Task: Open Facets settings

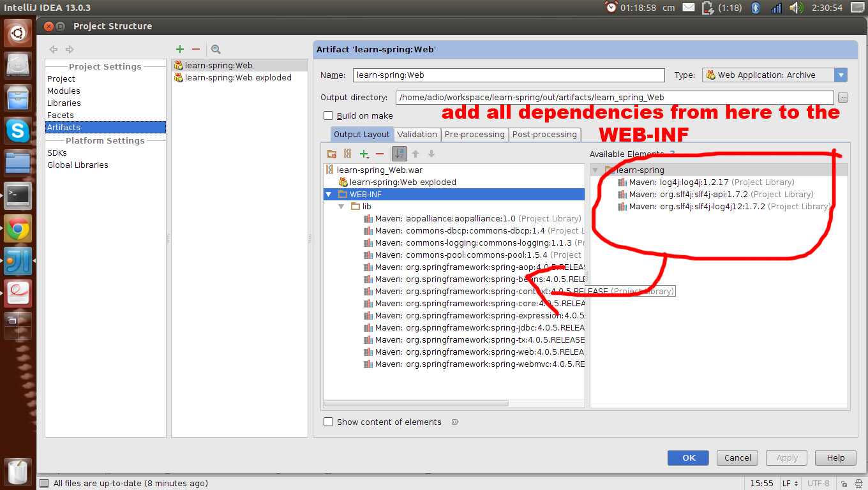Action: [61, 115]
